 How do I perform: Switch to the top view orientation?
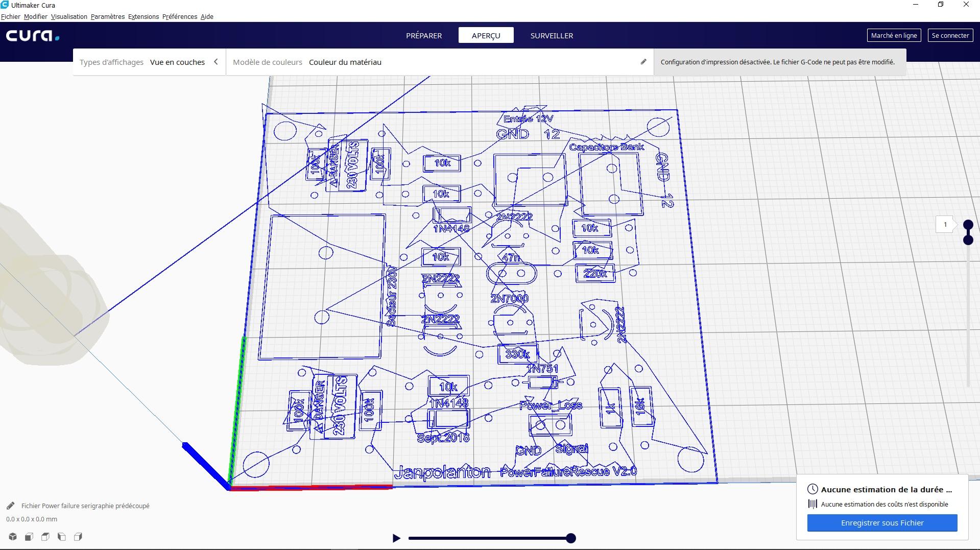click(x=45, y=537)
